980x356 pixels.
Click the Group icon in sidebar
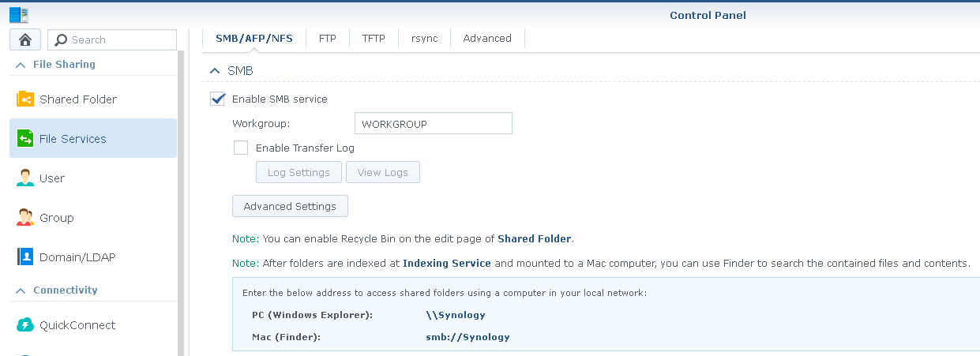(25, 218)
